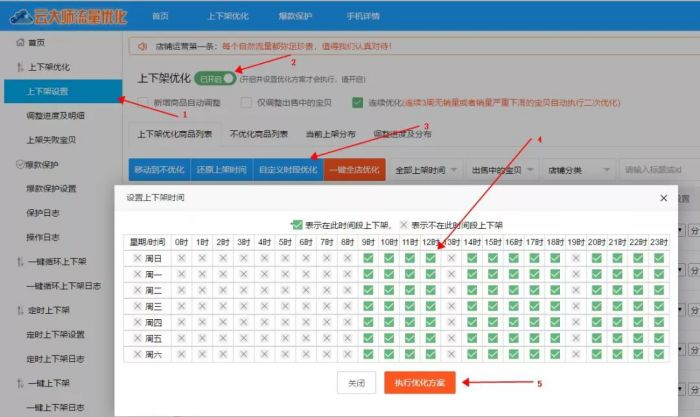
Task: Open the 全部上架时间 dropdown
Action: click(426, 170)
